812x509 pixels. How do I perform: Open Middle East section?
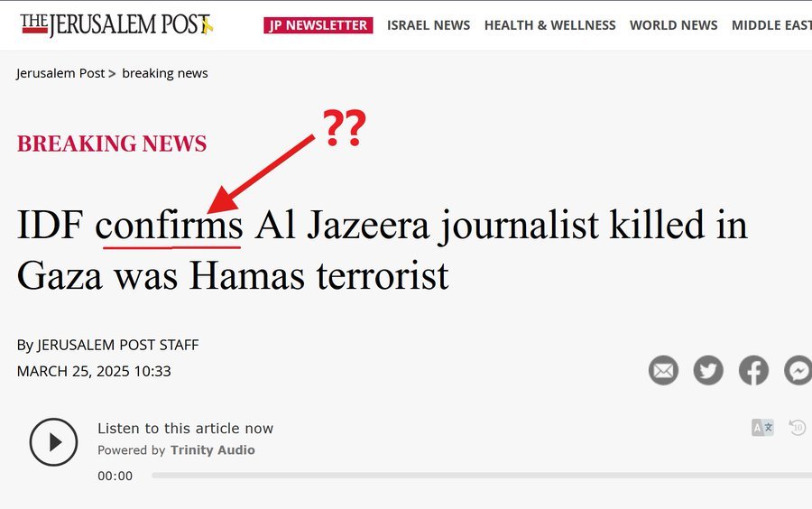pos(771,25)
